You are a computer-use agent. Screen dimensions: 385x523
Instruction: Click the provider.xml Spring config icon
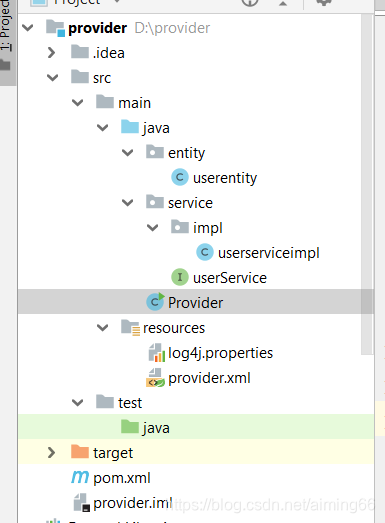point(155,378)
